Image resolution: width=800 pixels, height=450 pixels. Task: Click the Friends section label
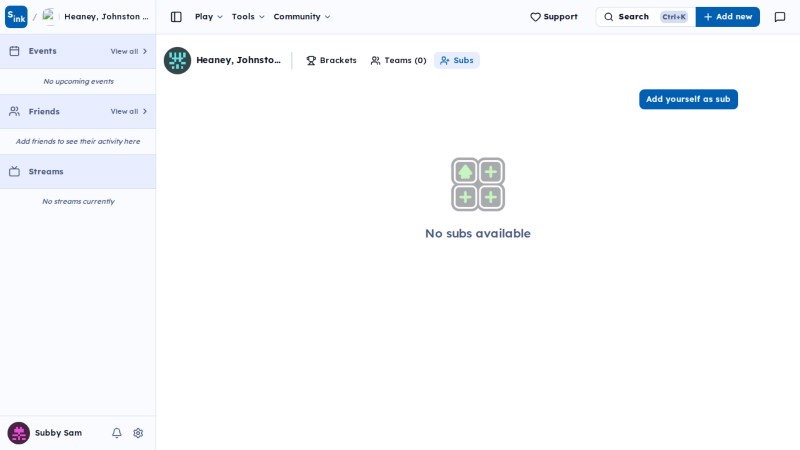click(44, 111)
